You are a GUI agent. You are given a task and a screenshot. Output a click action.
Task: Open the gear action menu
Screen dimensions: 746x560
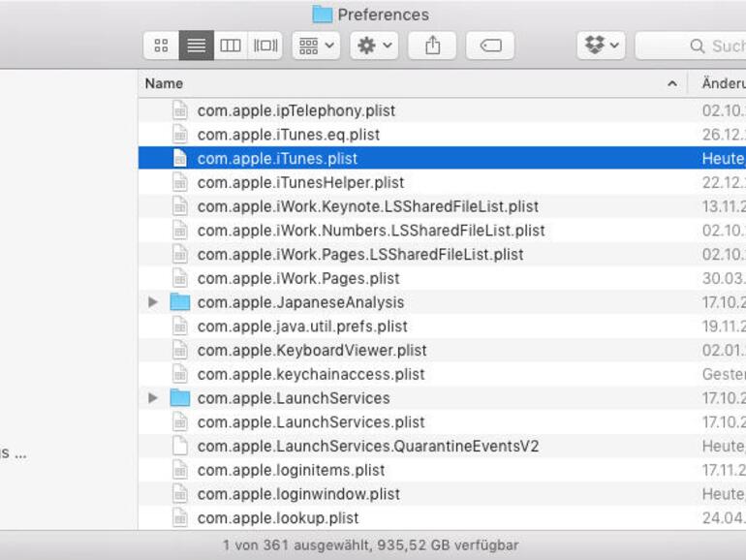[374, 46]
